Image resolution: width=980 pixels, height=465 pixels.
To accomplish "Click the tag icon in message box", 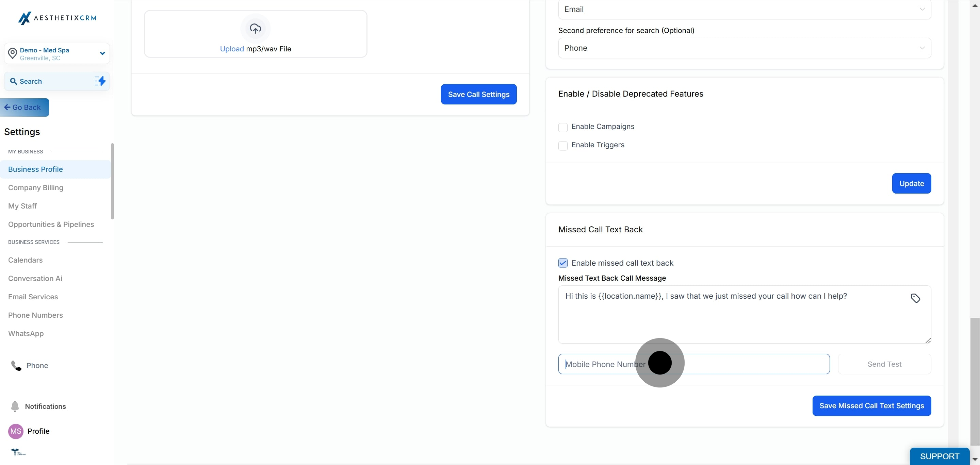I will 915,298.
